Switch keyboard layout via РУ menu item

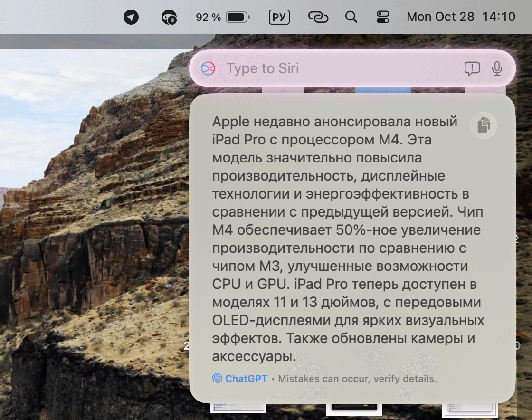click(x=279, y=17)
